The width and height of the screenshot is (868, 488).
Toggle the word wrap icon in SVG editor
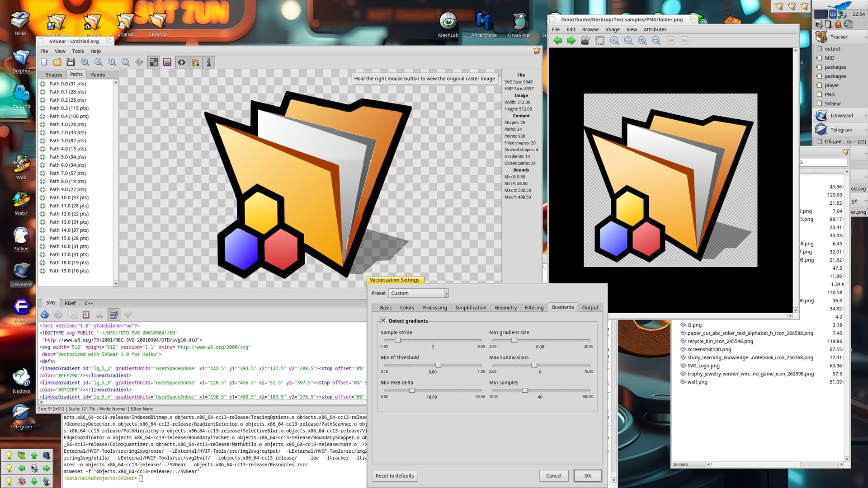pyautogui.click(x=114, y=314)
